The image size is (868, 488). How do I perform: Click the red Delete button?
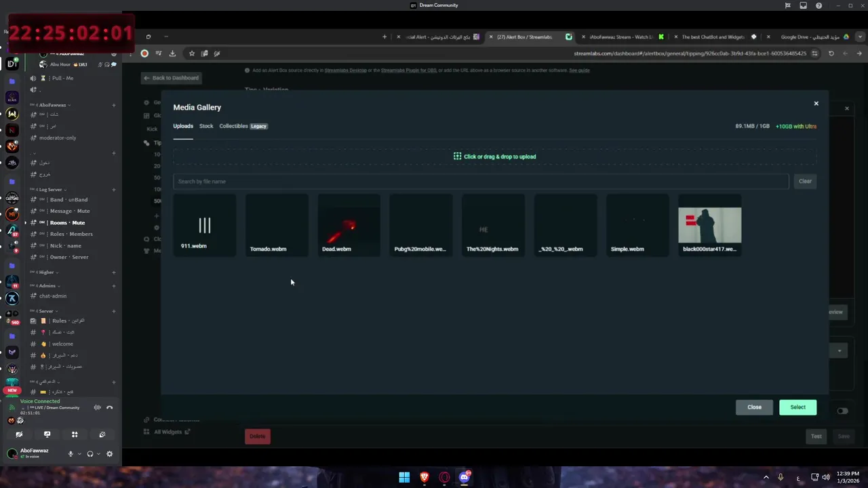(x=257, y=436)
